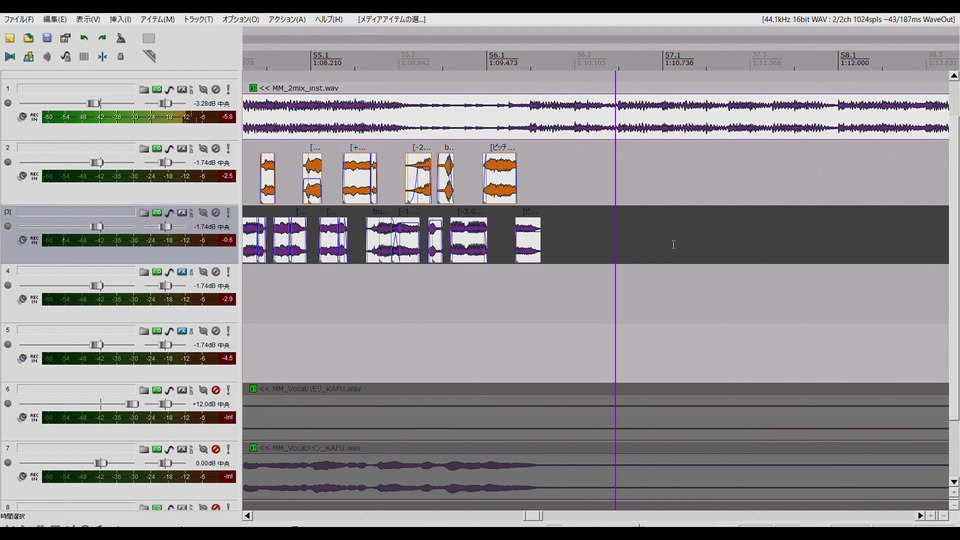This screenshot has height=540, width=960.
Task: Click track 1 envelope curve icon
Action: 169,89
